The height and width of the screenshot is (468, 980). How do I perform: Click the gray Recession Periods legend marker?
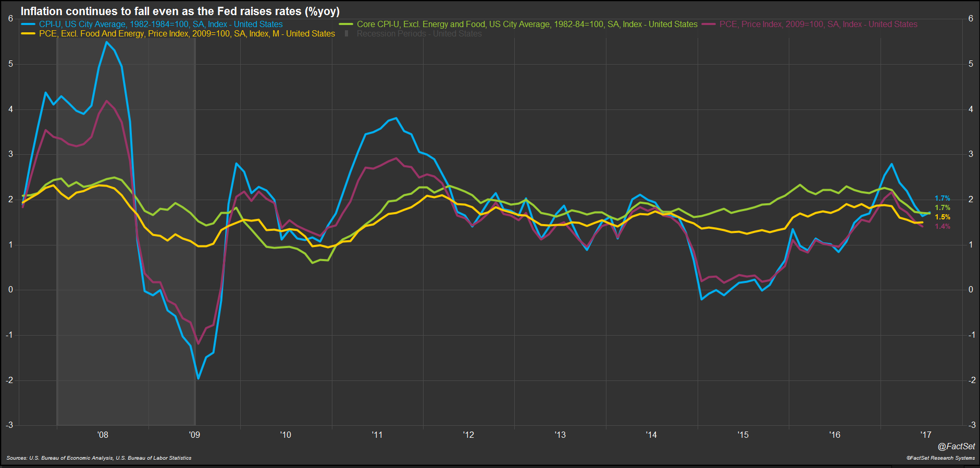(x=346, y=33)
